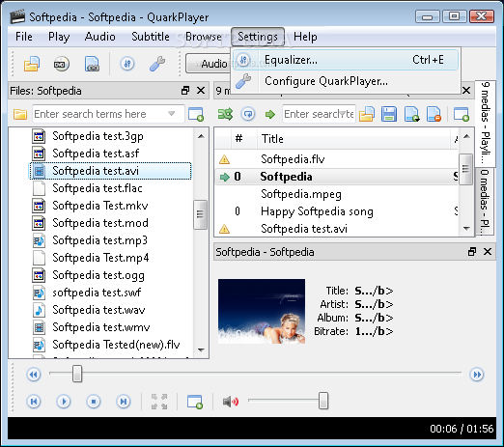Screen dimensions: 504x447
Task: Click add file to playlist icon
Action: pyautogui.click(x=412, y=114)
